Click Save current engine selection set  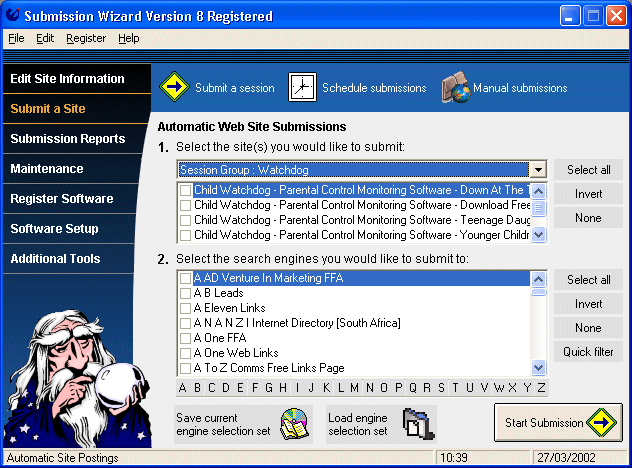[243, 424]
